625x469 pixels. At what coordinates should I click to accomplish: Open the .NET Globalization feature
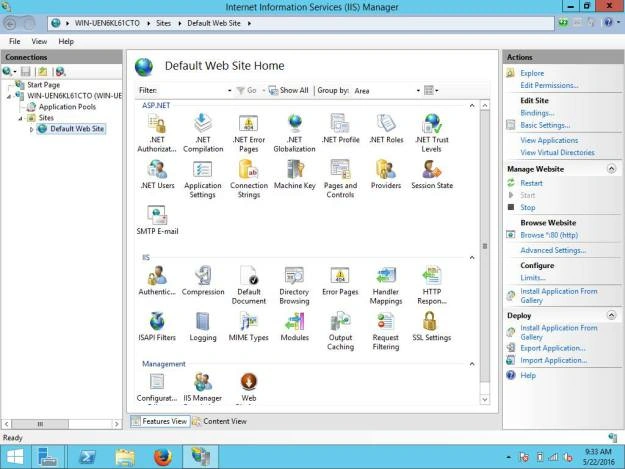tap(295, 133)
